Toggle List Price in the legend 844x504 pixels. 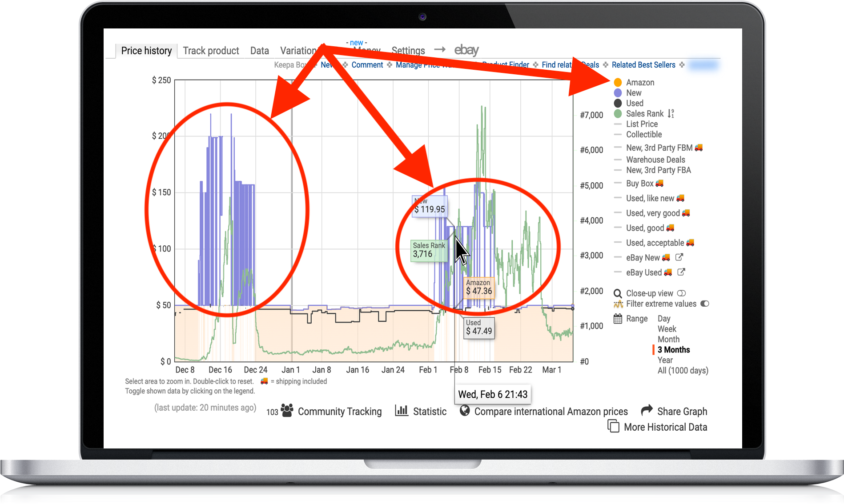[642, 124]
